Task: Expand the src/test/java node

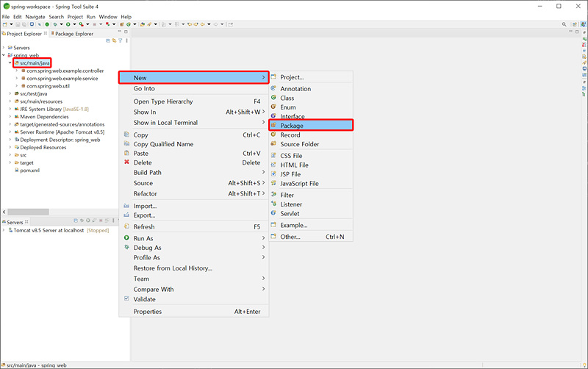Action: pos(10,94)
